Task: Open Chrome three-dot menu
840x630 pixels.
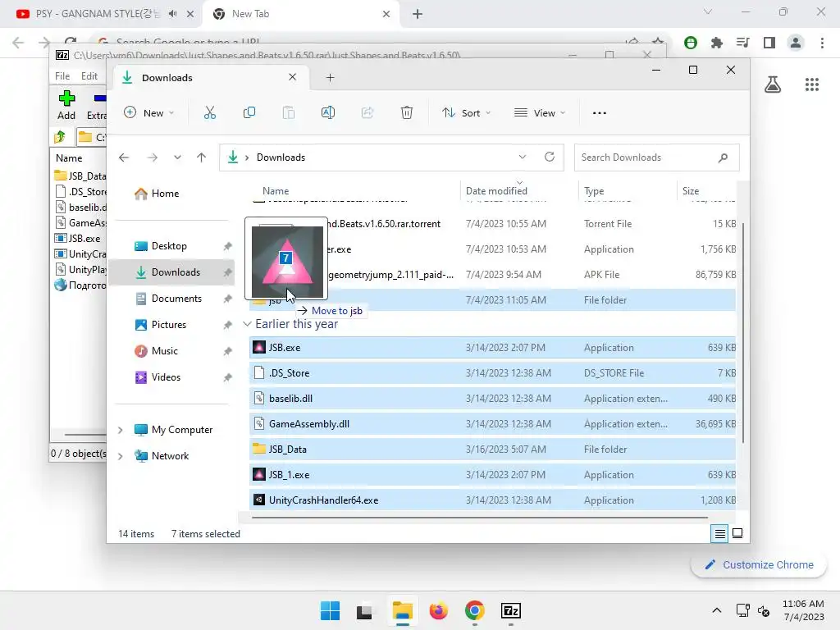Action: coord(822,43)
